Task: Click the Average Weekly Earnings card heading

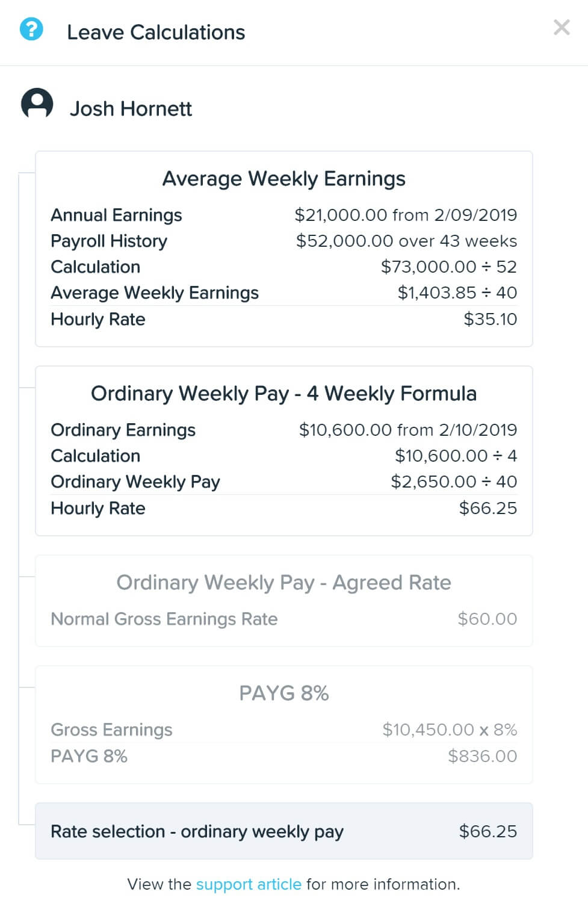Action: [283, 179]
